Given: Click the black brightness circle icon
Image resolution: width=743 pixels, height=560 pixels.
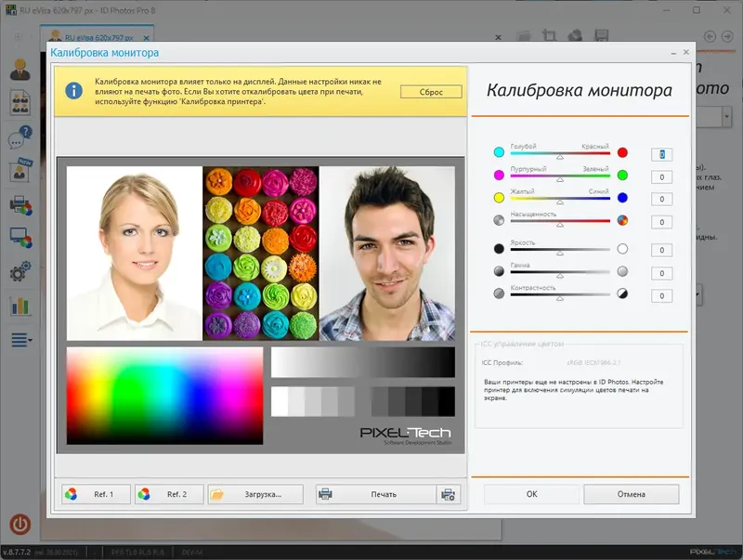Looking at the screenshot, I should [499, 249].
